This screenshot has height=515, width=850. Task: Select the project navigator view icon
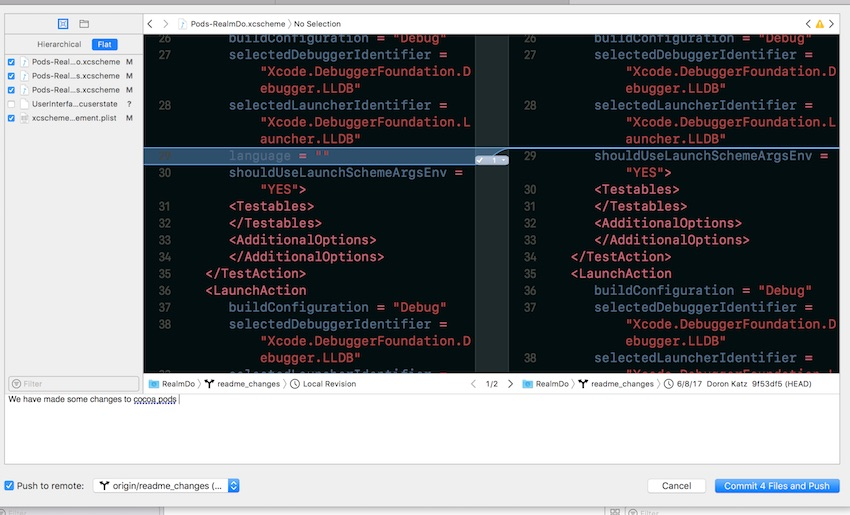click(x=63, y=24)
